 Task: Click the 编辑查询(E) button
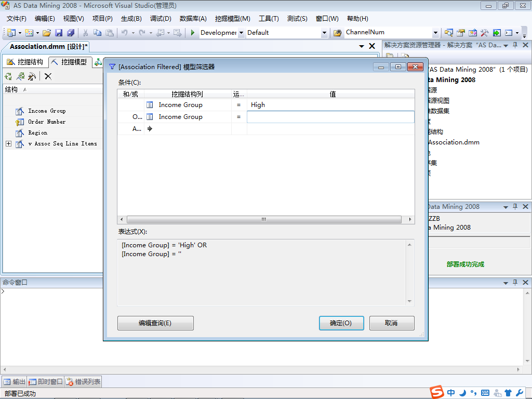click(x=155, y=323)
